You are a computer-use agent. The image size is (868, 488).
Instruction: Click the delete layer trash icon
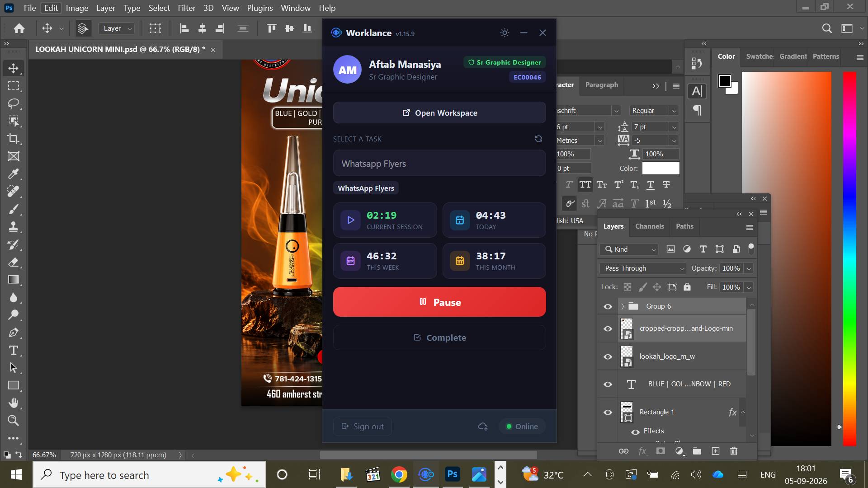click(x=734, y=451)
